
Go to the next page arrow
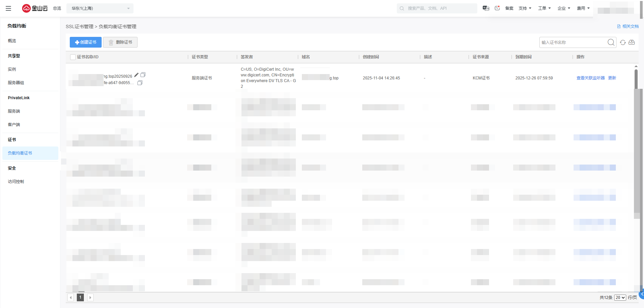pyautogui.click(x=90, y=298)
